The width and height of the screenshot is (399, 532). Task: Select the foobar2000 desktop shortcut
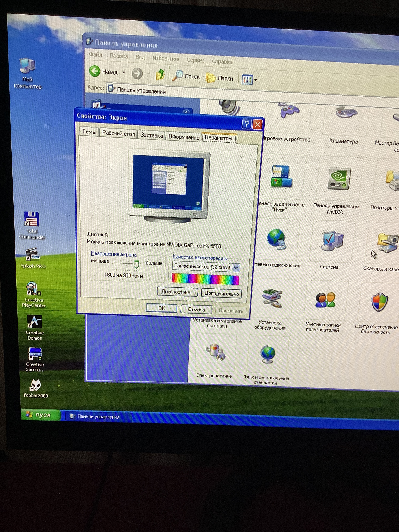pos(36,388)
